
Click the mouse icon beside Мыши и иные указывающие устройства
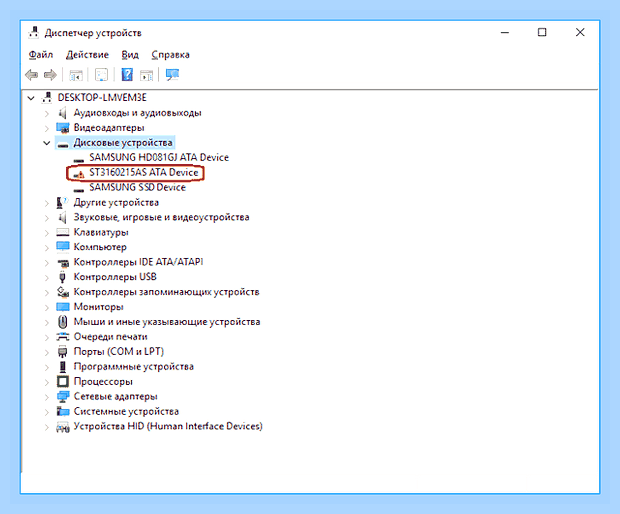62,322
